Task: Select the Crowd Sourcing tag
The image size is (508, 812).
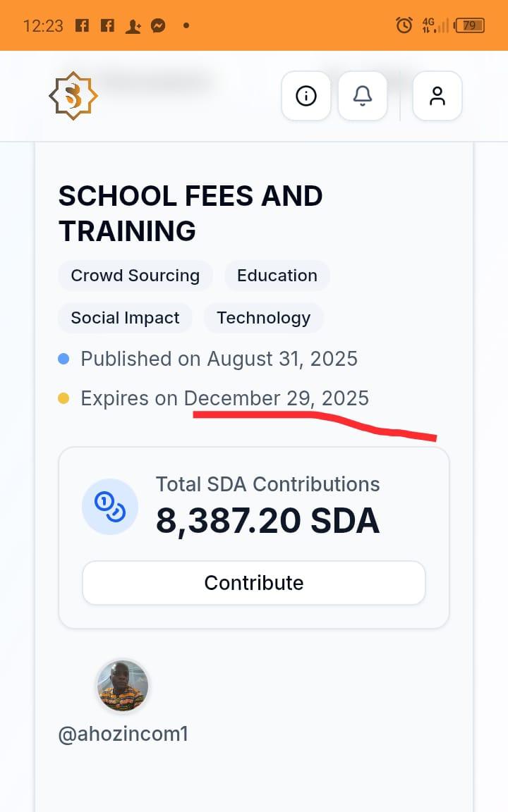Action: tap(135, 276)
